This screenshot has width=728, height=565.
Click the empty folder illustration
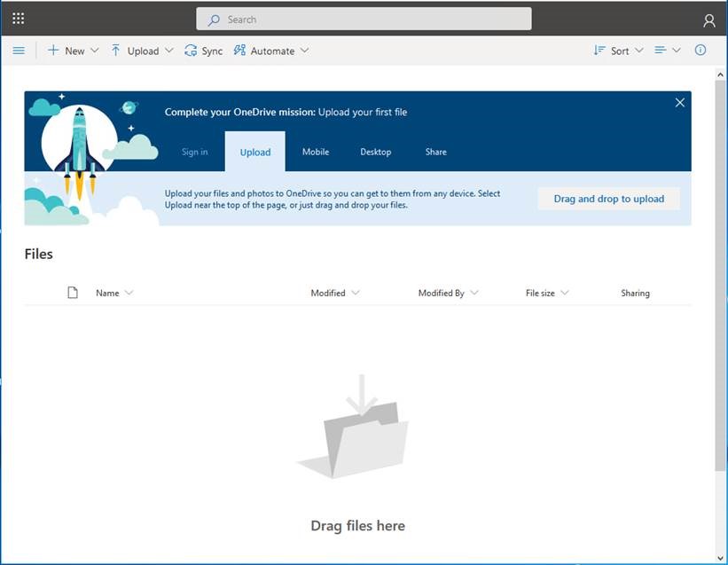click(x=353, y=426)
